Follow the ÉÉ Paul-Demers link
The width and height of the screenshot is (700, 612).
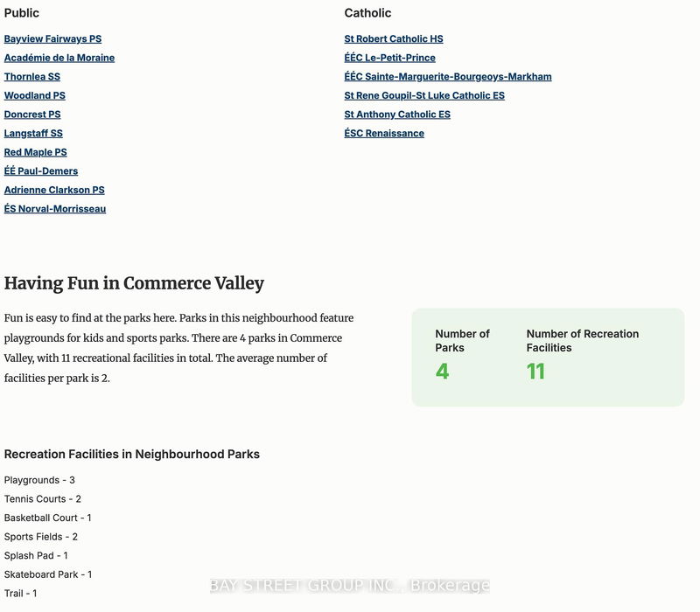(x=41, y=170)
